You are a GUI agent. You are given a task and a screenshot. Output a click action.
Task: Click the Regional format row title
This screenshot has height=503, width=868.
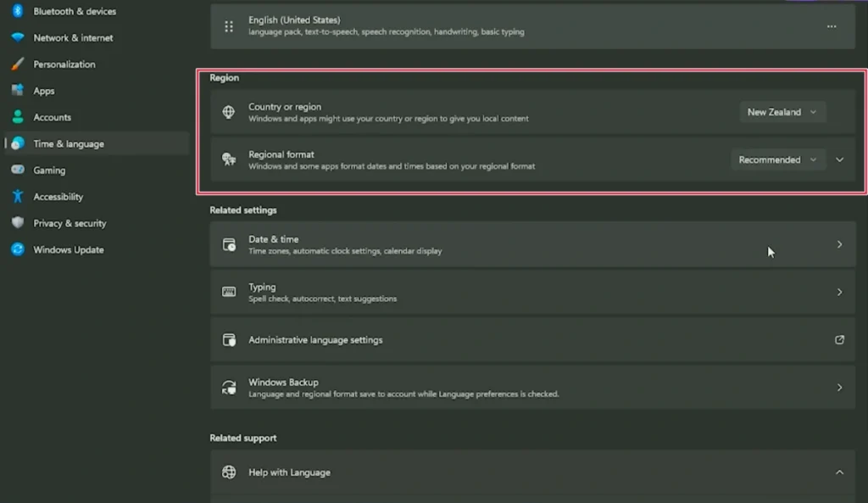[x=281, y=154]
